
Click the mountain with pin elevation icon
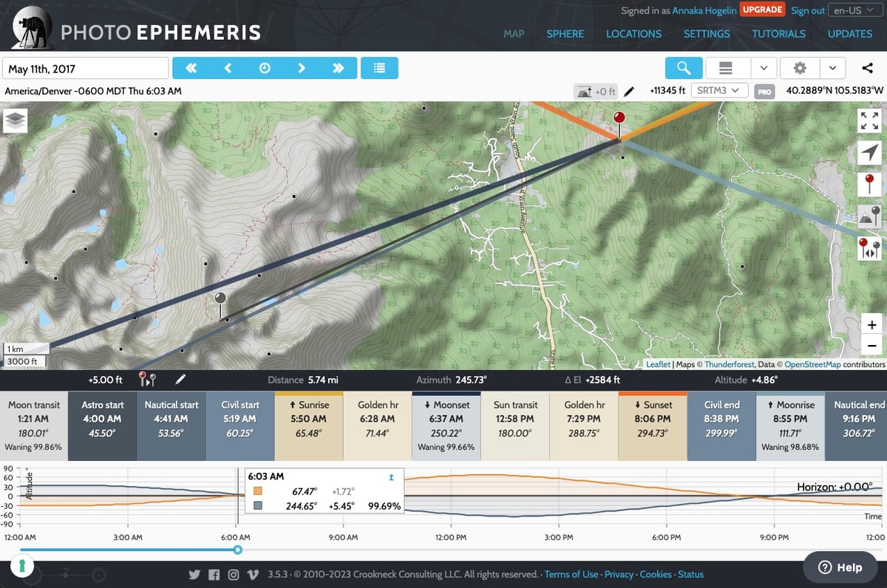870,217
